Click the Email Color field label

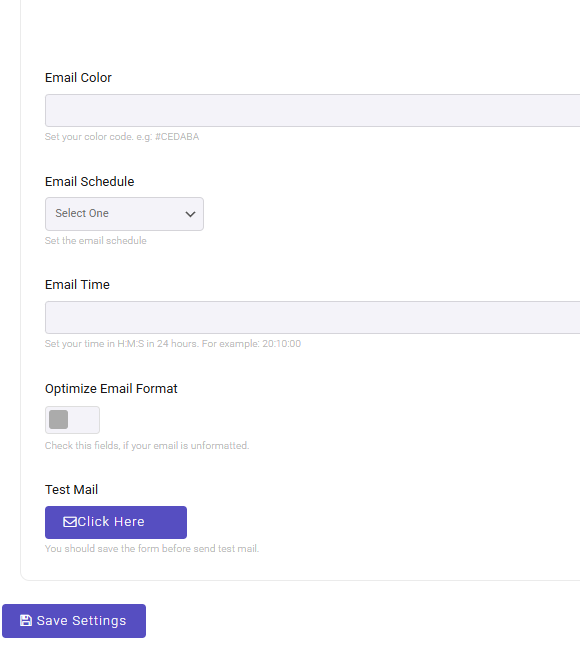coord(78,78)
